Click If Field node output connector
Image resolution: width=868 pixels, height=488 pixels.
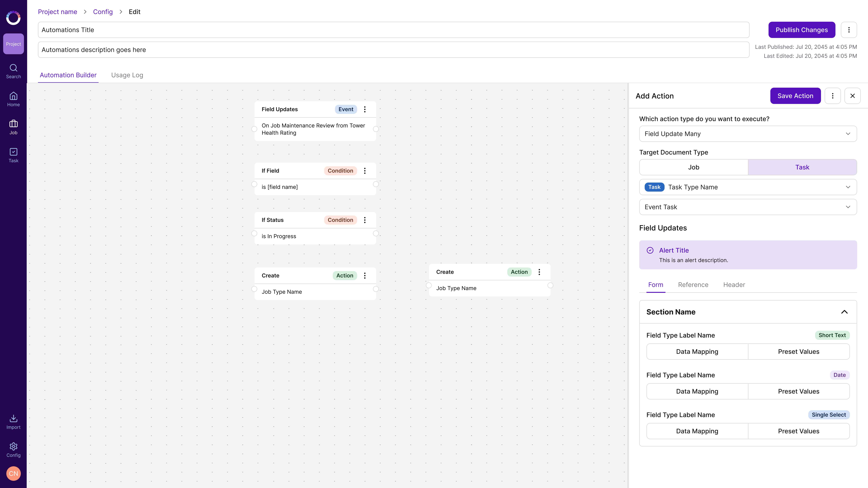(x=376, y=184)
